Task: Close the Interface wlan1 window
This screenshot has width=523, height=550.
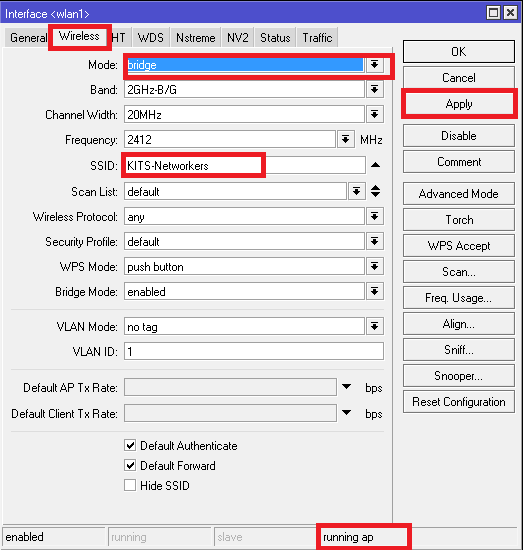Action: [510, 13]
